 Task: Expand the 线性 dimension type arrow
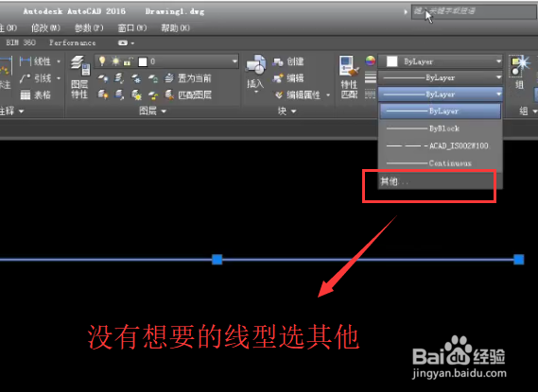(x=59, y=61)
